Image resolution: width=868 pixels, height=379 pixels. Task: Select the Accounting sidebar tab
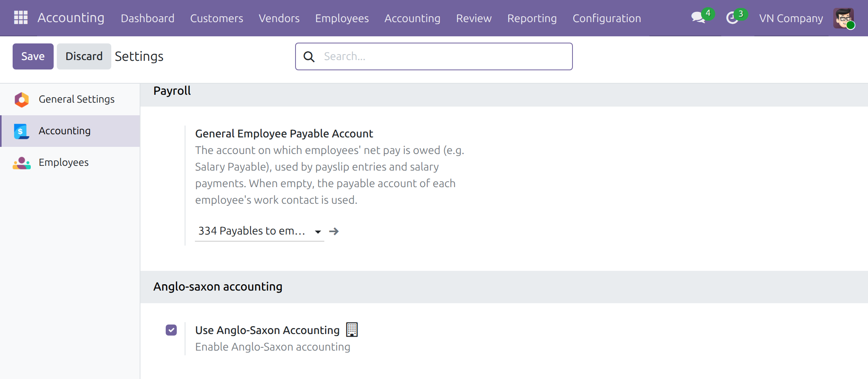[70, 131]
